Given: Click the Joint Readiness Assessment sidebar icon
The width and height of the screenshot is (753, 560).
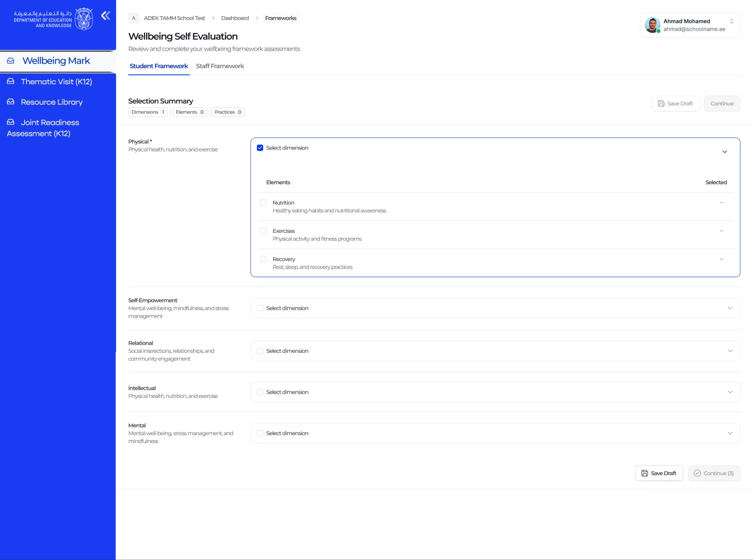Looking at the screenshot, I should pos(11,122).
